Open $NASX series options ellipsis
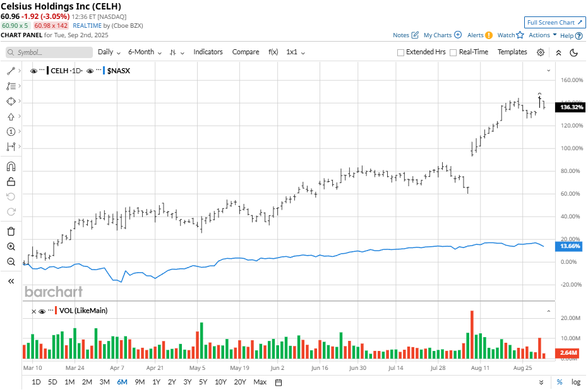Viewport: 588px width, 392px height. click(x=99, y=69)
